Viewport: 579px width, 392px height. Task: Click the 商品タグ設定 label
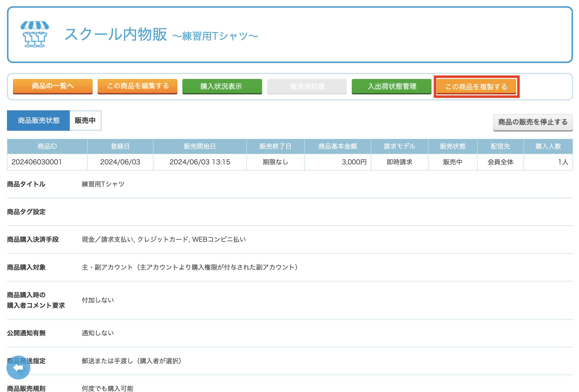(26, 212)
